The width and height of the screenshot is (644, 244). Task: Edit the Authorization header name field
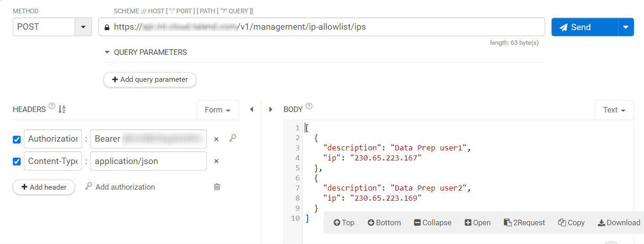pyautogui.click(x=53, y=139)
